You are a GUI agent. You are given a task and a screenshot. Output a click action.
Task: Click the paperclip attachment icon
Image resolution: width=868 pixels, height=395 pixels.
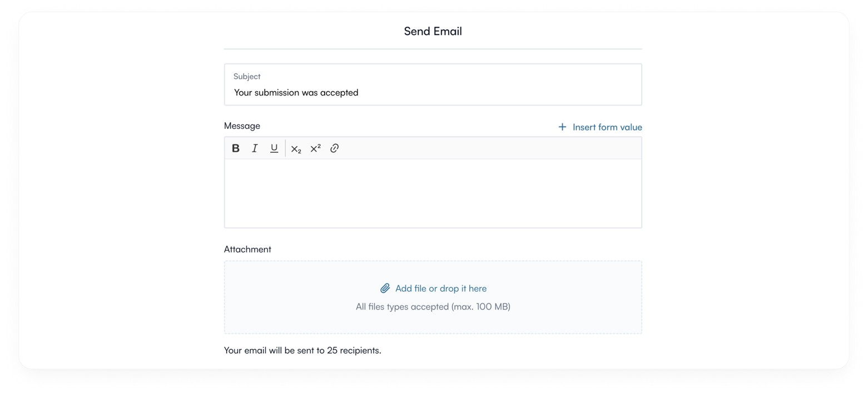pos(385,288)
